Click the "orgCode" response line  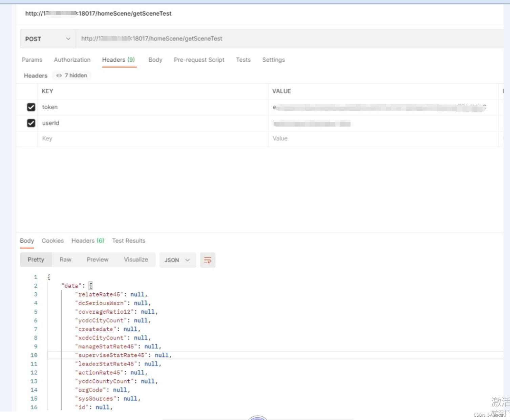[x=103, y=390]
